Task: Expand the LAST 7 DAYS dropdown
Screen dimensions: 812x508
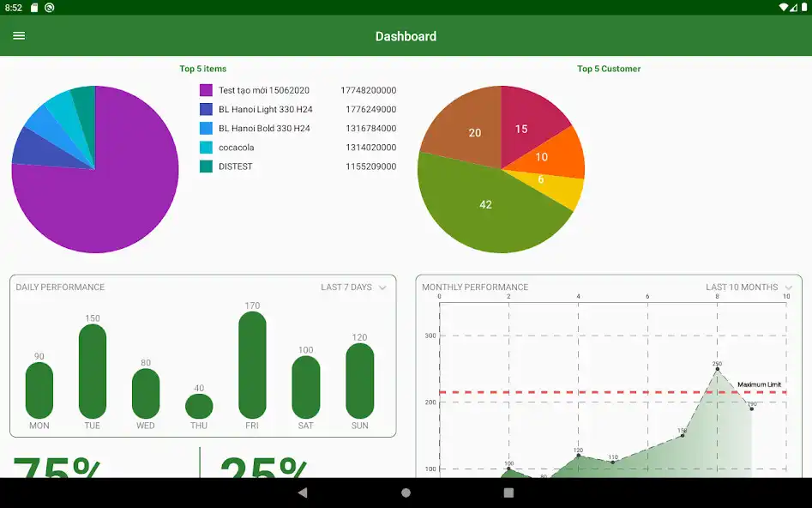Action: tap(354, 287)
